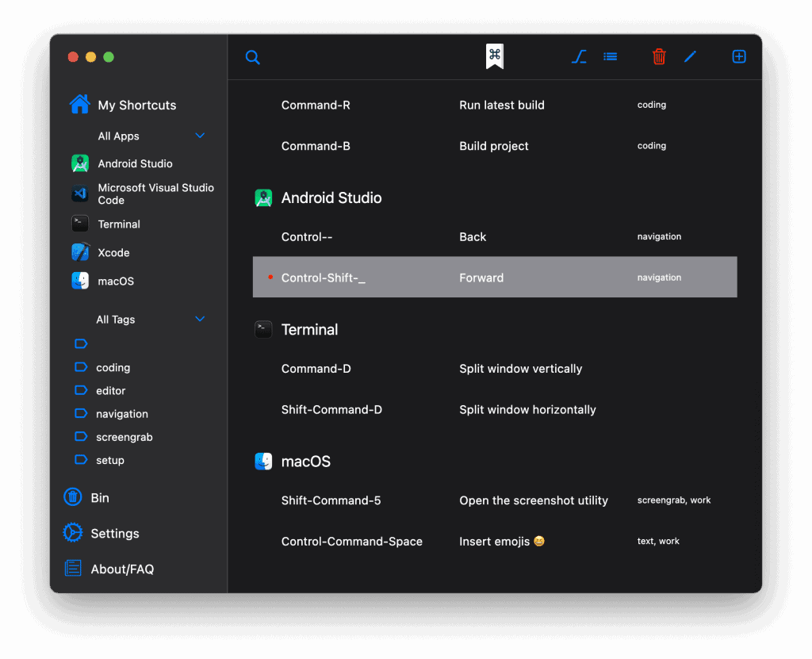Filter shortcuts by editor tag
This screenshot has width=812, height=659.
(111, 391)
